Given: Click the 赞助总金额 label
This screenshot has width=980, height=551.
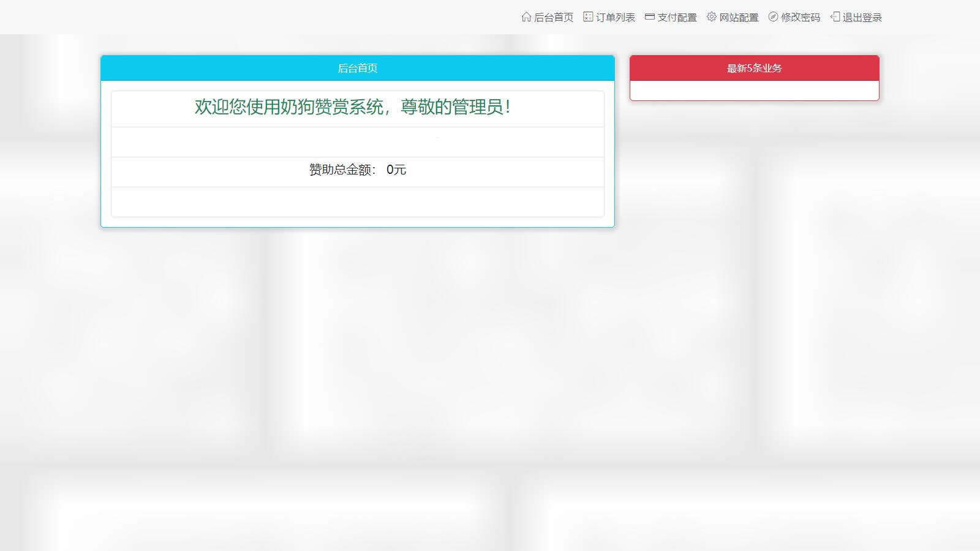Looking at the screenshot, I should 342,170.
